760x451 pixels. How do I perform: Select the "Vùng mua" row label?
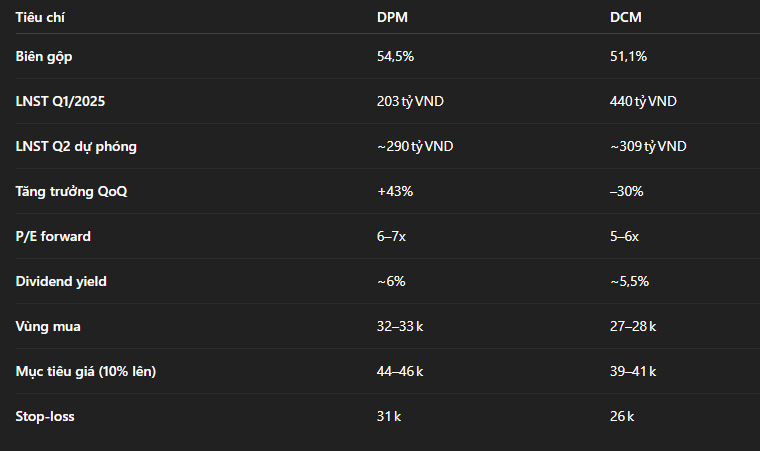[46, 327]
